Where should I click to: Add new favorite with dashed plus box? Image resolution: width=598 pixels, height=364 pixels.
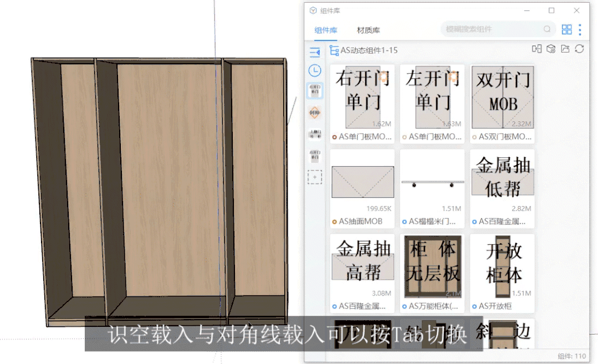[315, 177]
